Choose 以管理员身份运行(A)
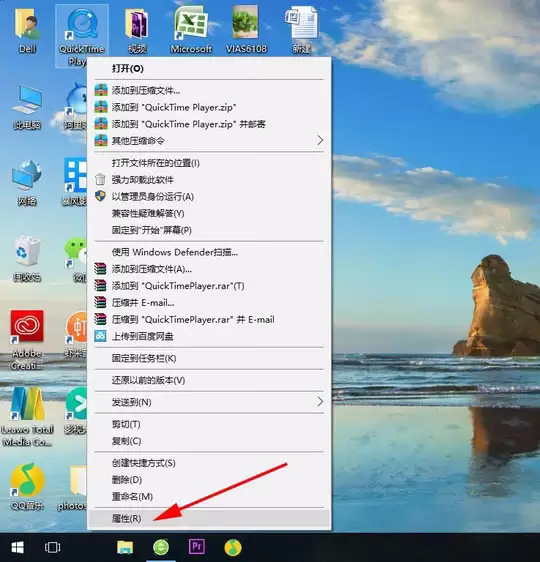The height and width of the screenshot is (562, 540). (209, 196)
